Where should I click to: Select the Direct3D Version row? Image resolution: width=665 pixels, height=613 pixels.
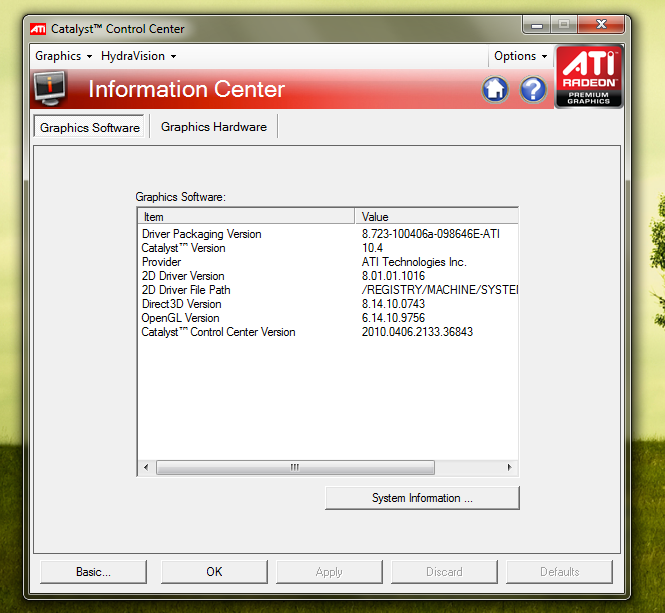click(x=328, y=304)
